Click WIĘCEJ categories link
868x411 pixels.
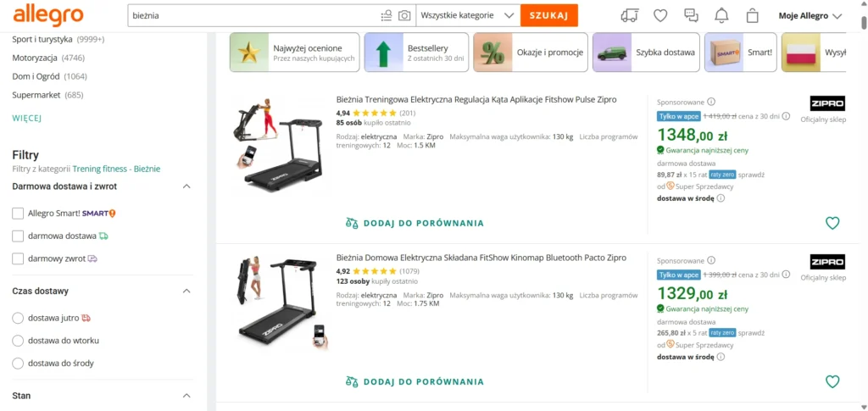(x=27, y=118)
